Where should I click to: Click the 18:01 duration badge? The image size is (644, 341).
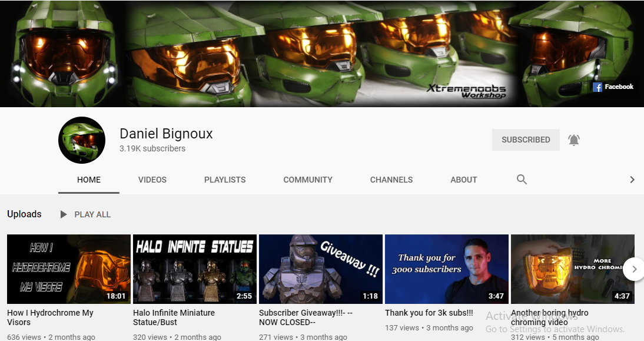click(x=116, y=296)
